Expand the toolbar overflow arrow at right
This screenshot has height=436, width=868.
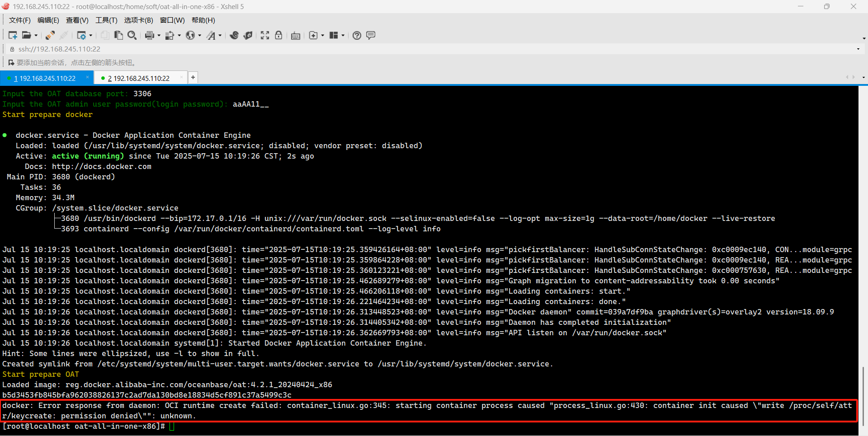coord(864,38)
